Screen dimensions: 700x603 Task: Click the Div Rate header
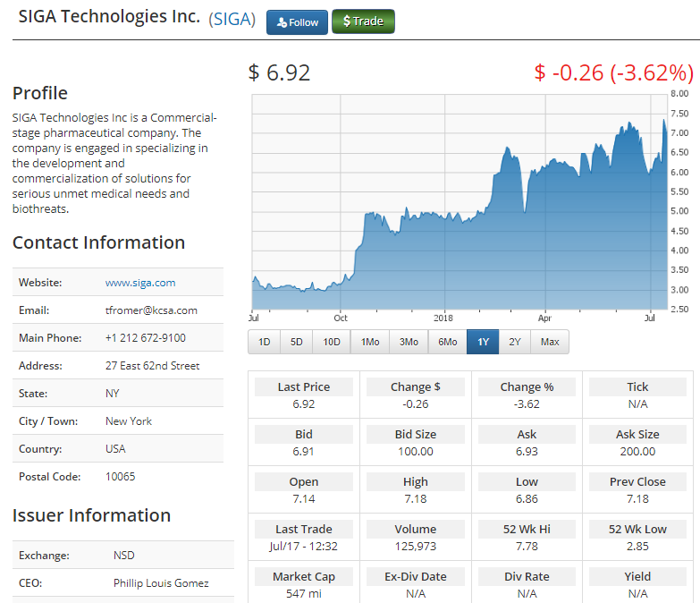pyautogui.click(x=527, y=577)
